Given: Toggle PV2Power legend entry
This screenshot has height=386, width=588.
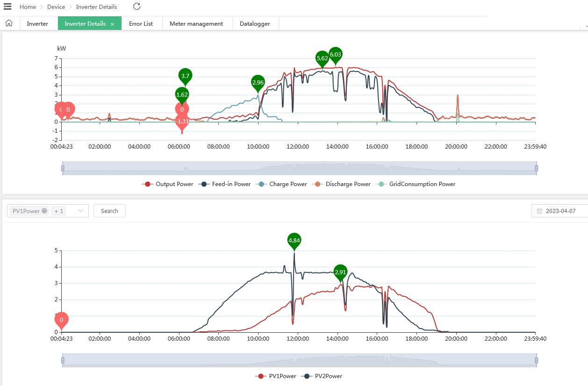Looking at the screenshot, I should pyautogui.click(x=323, y=376).
